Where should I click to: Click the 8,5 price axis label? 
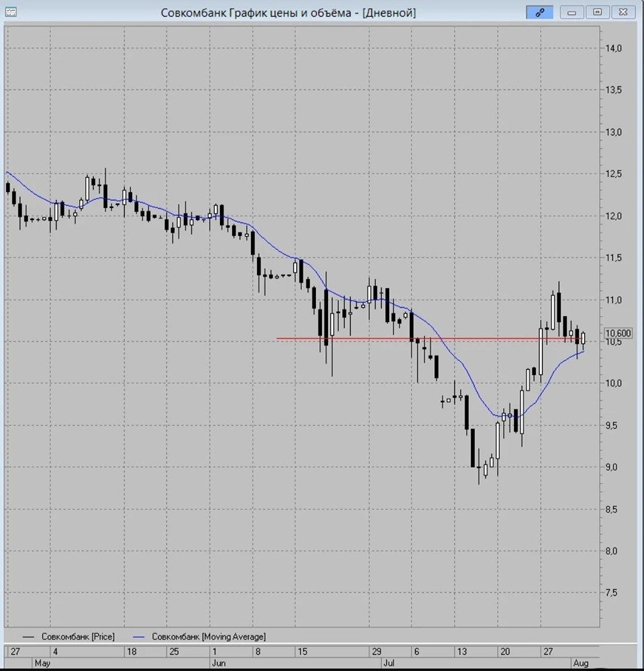(x=611, y=509)
